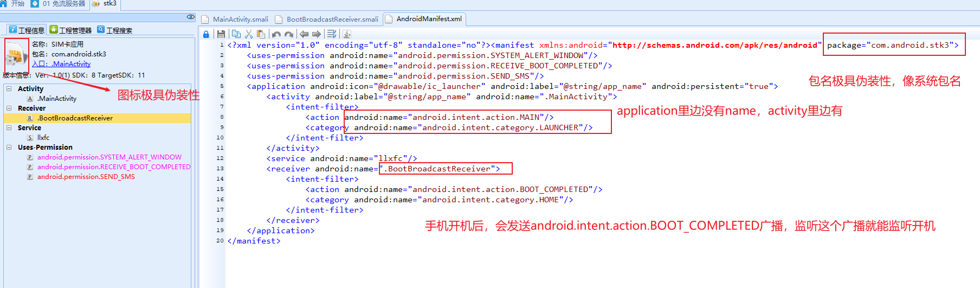Click version info text Ver: 1.0(1) SDK: 8
Screen dimensions: 980x288
pyautogui.click(x=66, y=75)
